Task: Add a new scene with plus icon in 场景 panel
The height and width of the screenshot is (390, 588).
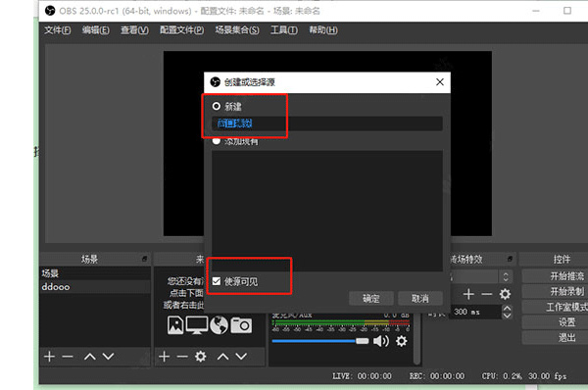Action: click(x=49, y=357)
